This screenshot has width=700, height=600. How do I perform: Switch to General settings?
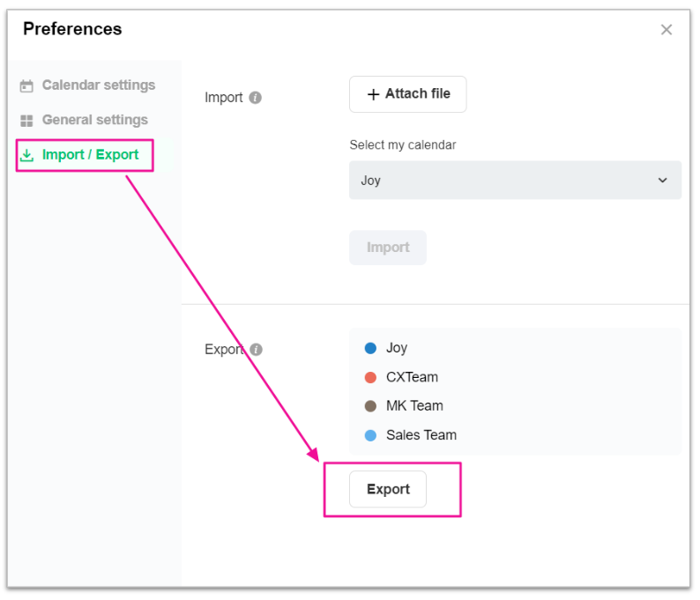click(94, 120)
